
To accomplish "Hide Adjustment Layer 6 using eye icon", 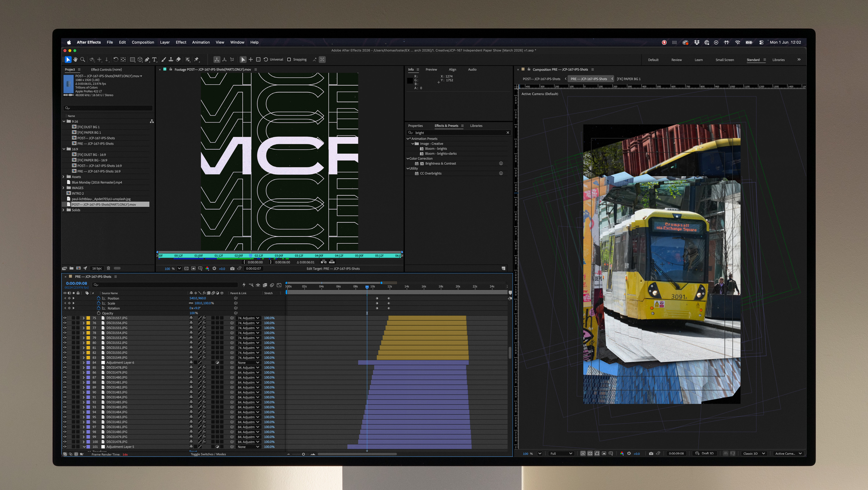I will click(65, 363).
